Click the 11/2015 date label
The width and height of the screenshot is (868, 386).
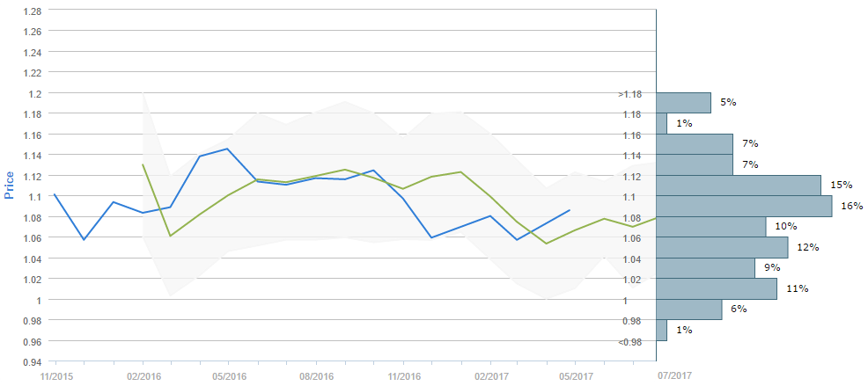point(55,375)
